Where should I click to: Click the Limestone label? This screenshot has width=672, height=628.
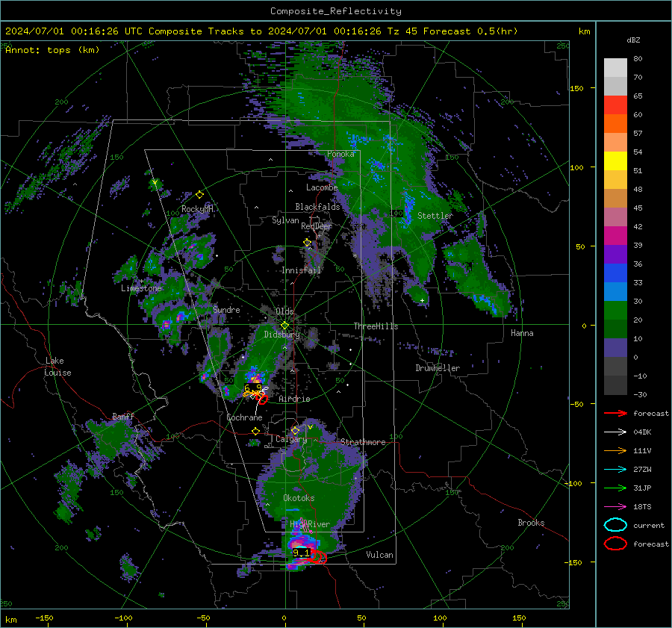coord(141,288)
